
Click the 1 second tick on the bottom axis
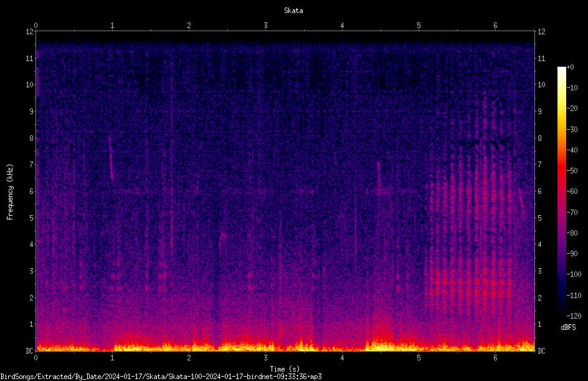(112, 358)
